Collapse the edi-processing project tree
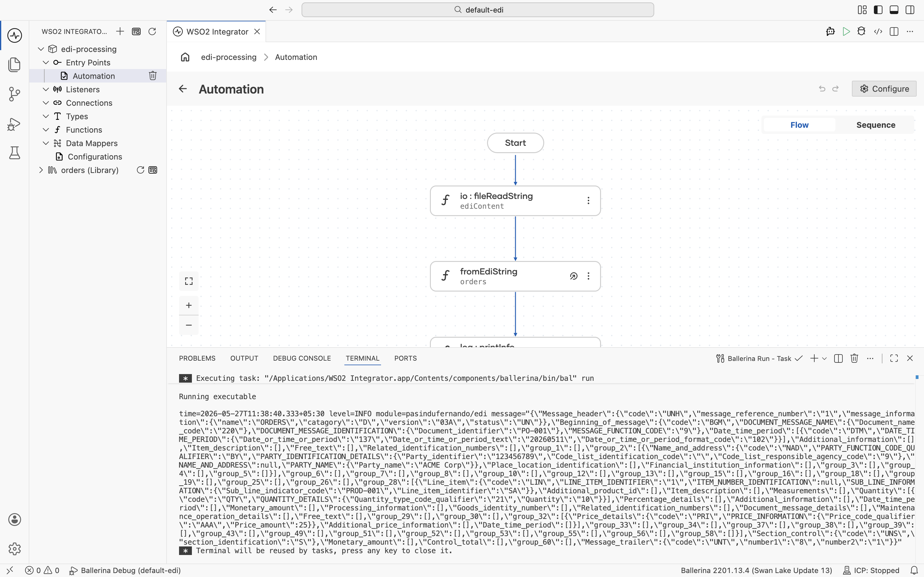Viewport: 924px width, 577px height. pyautogui.click(x=41, y=49)
